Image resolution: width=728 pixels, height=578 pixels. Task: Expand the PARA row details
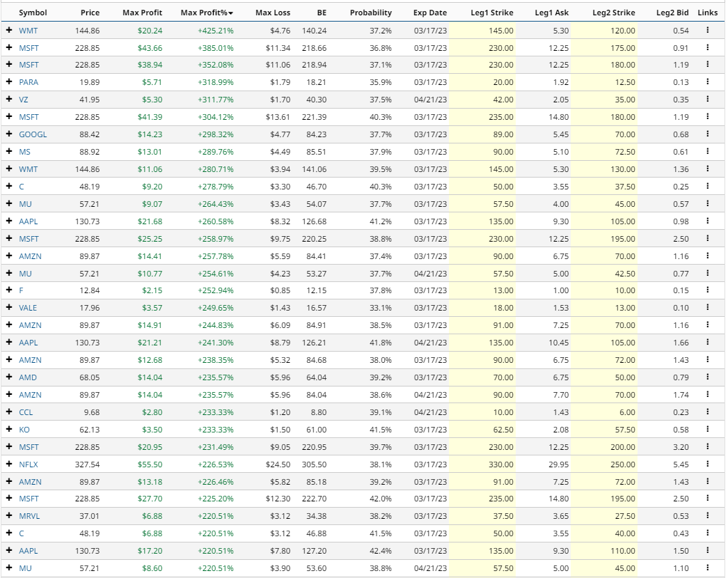(x=9, y=81)
